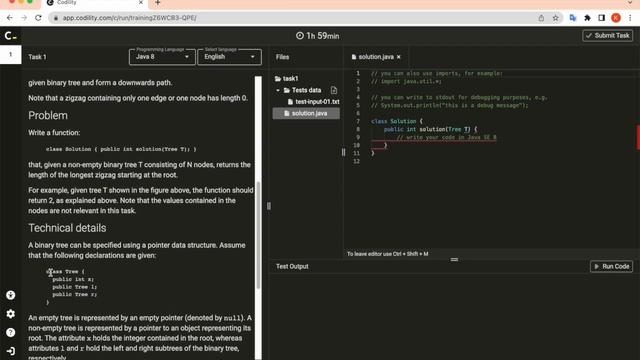Click the Task 1 title
The width and height of the screenshot is (640, 360).
[x=37, y=57]
